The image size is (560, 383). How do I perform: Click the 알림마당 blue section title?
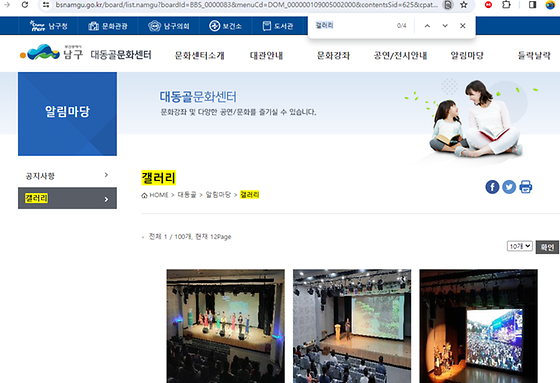[67, 111]
